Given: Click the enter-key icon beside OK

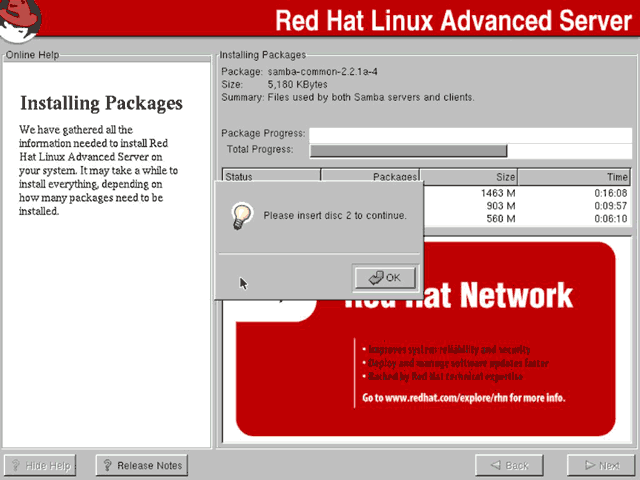Looking at the screenshot, I should click(x=376, y=278).
